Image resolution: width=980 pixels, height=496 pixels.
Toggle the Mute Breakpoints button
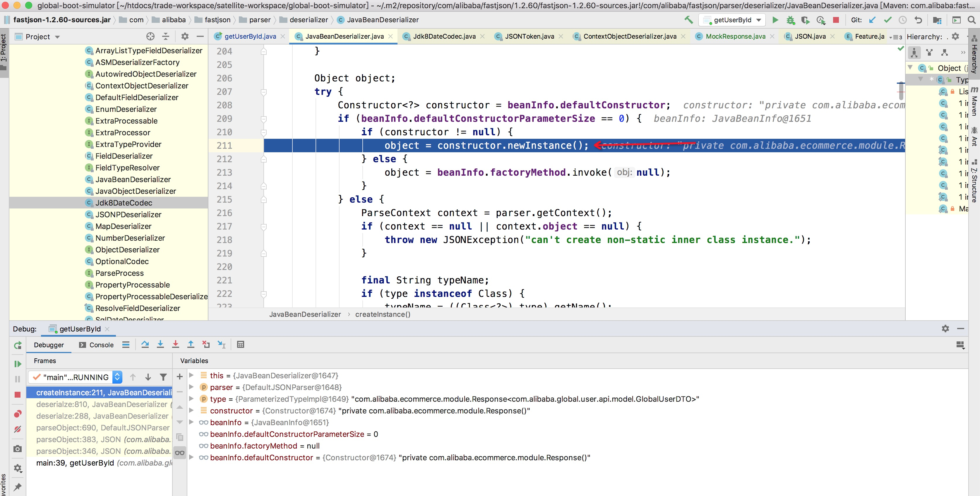[18, 429]
